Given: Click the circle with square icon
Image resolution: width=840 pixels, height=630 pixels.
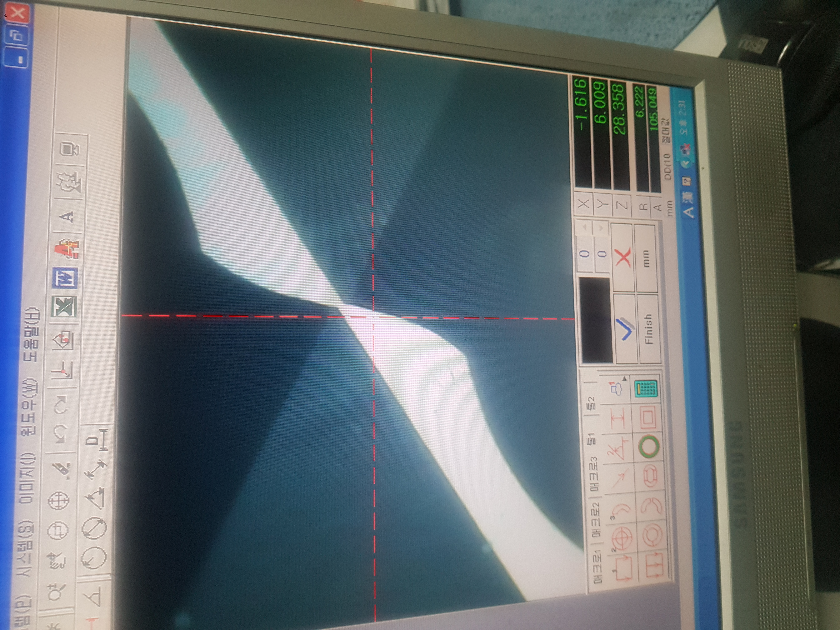Looking at the screenshot, I should pos(58,530).
